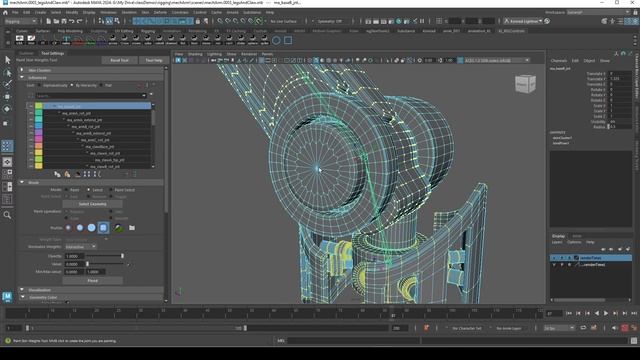640x360 pixels.
Task: Open the Normalize Weights Interactive dropdown
Action: click(x=80, y=247)
